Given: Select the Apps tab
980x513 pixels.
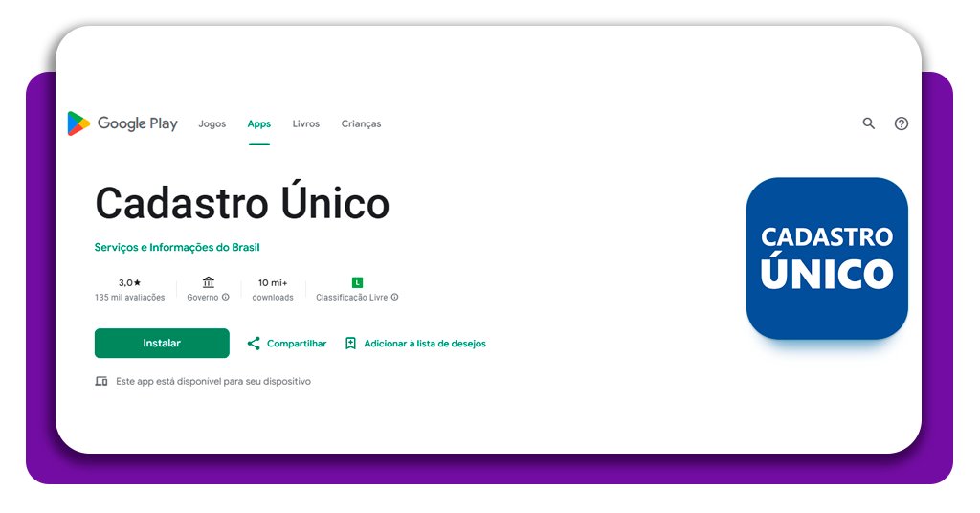Looking at the screenshot, I should [x=258, y=123].
